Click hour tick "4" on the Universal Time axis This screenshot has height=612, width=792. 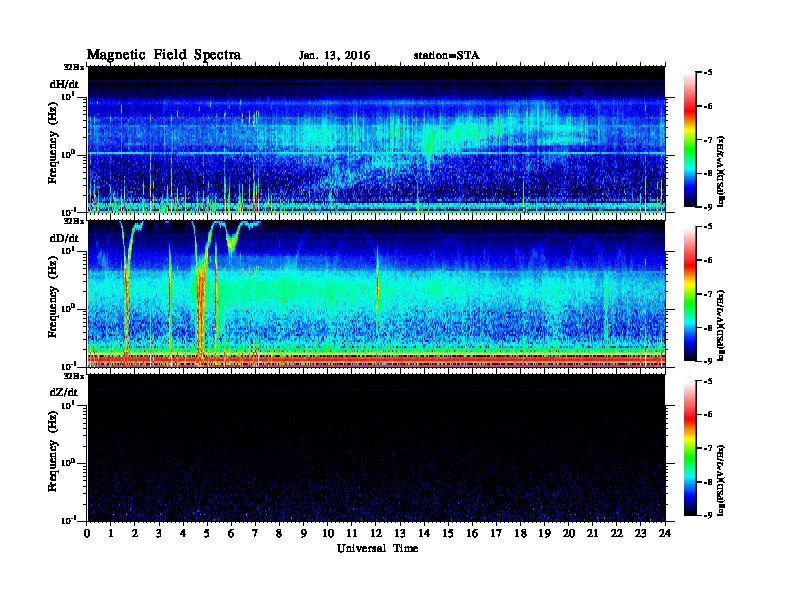click(x=183, y=534)
